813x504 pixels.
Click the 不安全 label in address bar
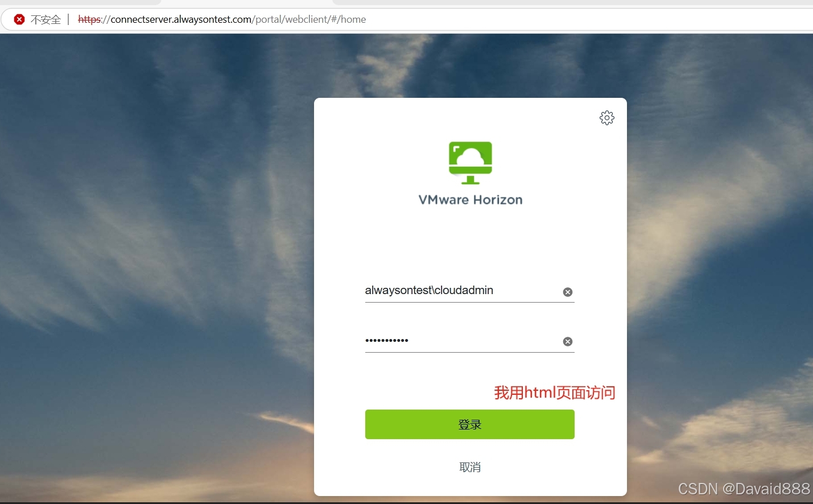(46, 19)
